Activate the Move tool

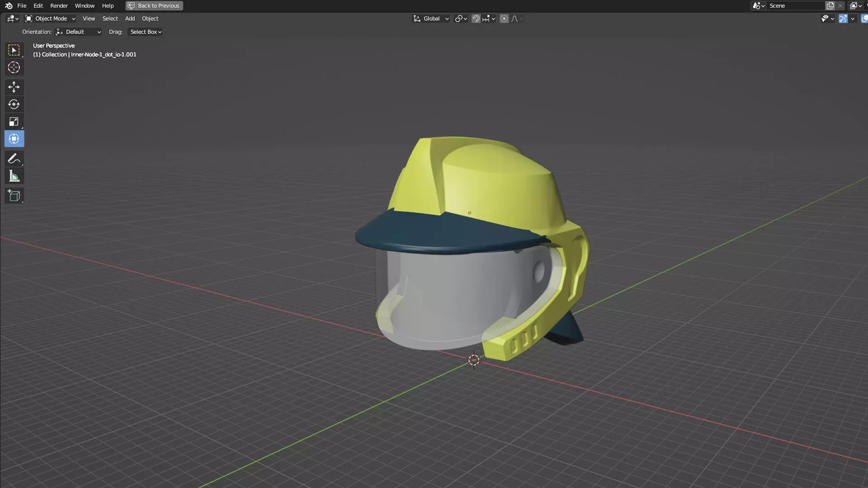(x=14, y=87)
